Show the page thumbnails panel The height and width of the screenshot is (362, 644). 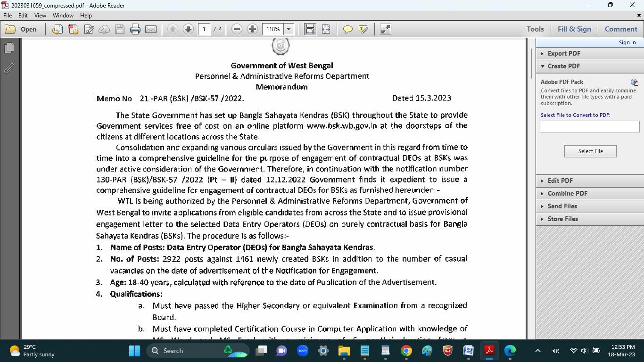click(9, 48)
